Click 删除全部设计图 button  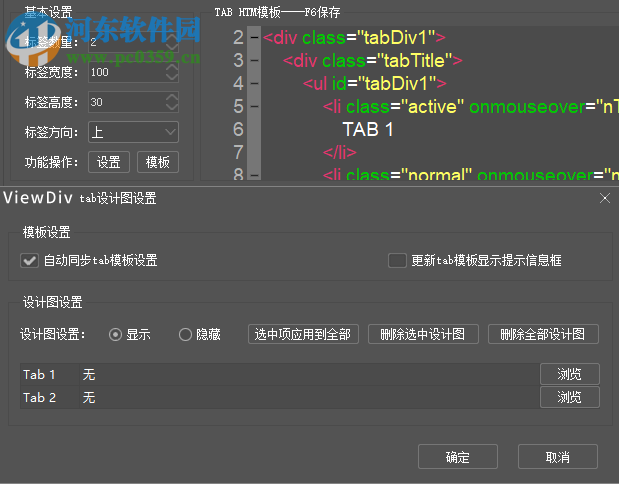[543, 334]
